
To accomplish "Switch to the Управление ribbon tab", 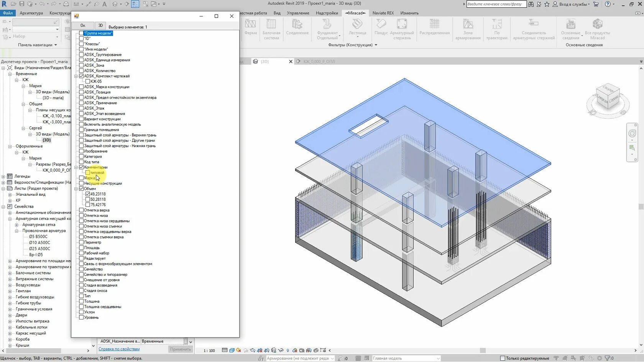I will [x=298, y=13].
